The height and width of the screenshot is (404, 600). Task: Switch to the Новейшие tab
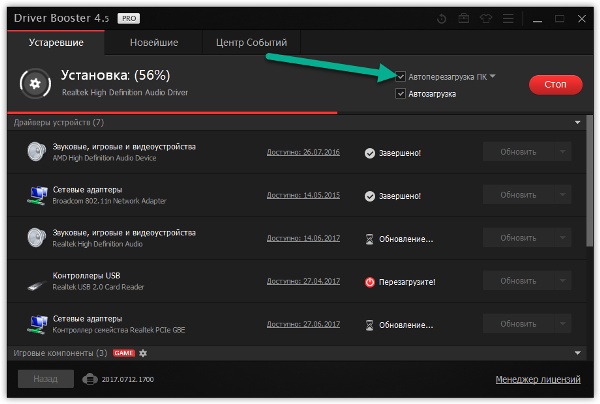[x=154, y=42]
